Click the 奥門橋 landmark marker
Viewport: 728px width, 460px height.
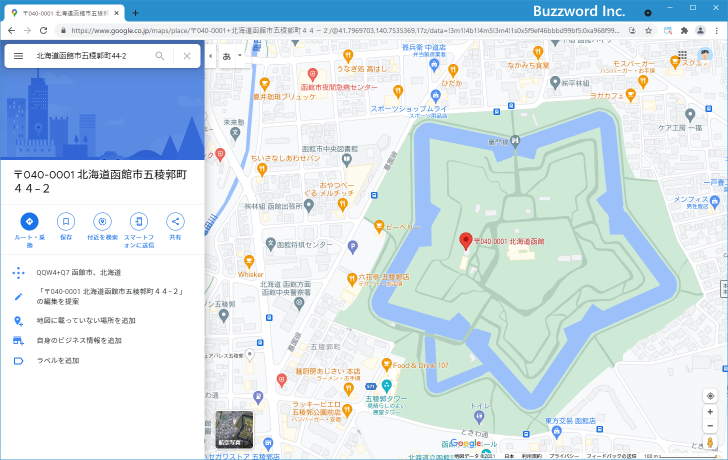[x=515, y=141]
